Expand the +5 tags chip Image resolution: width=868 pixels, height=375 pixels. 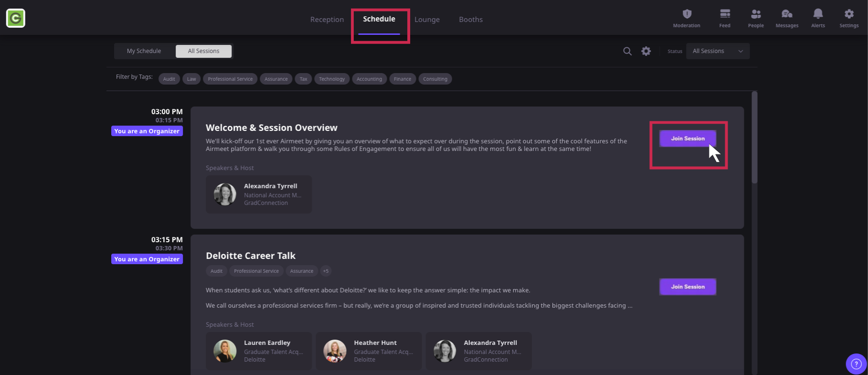pos(326,271)
